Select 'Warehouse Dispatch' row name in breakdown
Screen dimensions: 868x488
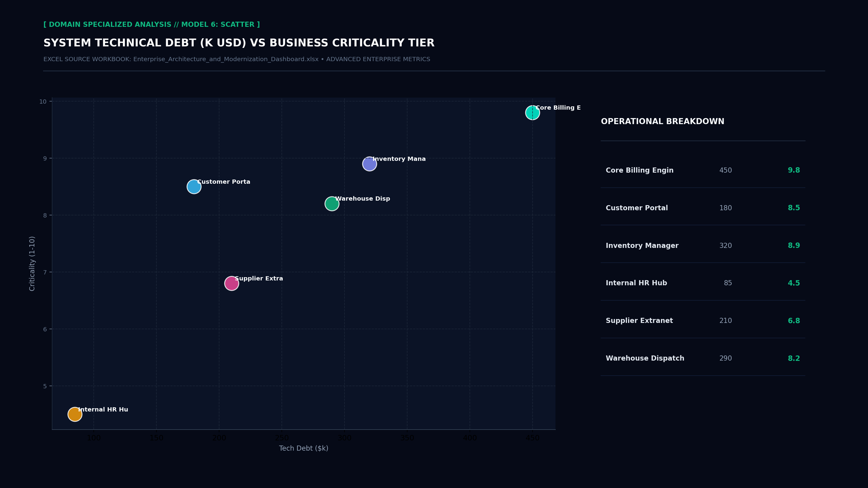point(645,358)
